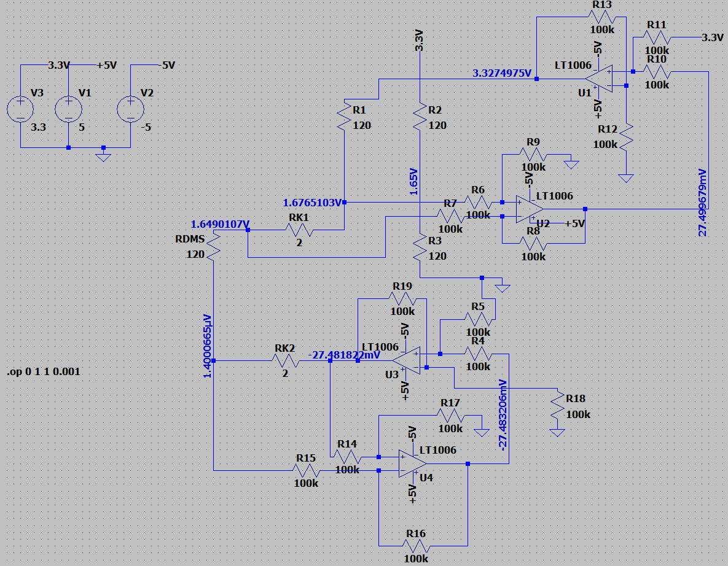The height and width of the screenshot is (566, 728).
Task: Select resistor R9 symbol
Action: click(x=533, y=155)
